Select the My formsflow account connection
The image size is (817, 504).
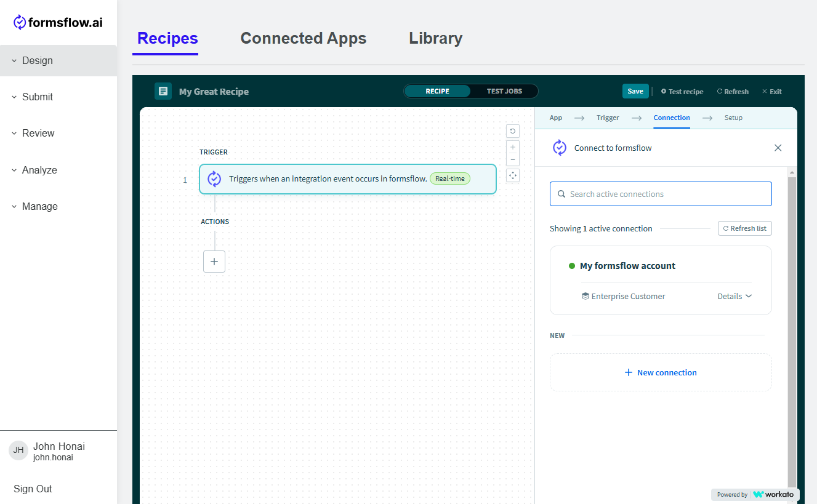coord(661,280)
